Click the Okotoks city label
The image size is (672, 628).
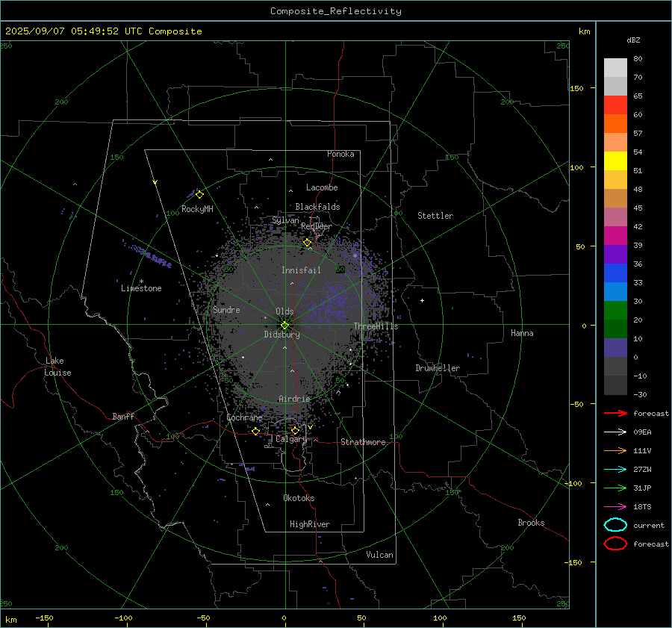click(299, 498)
